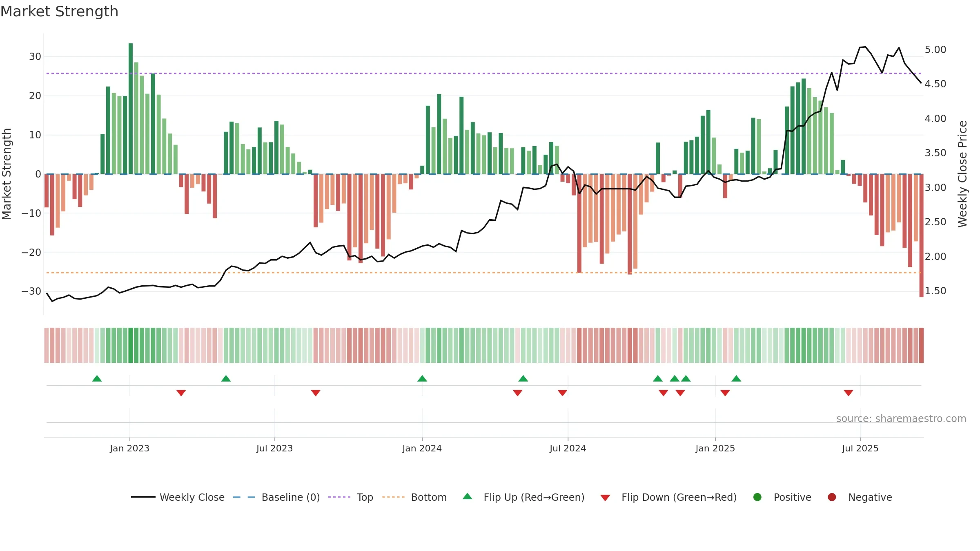Select the 'Flip Down (Green→Red)' legend label
Screen dimensions: 980x551
point(679,497)
